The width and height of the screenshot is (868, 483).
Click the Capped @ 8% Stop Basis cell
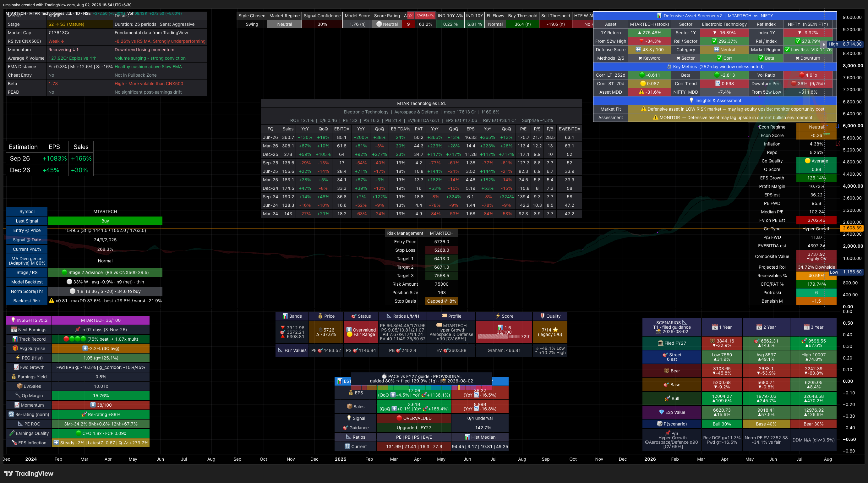(x=441, y=301)
